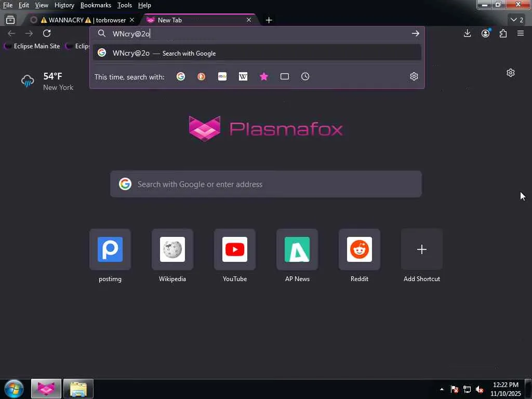Show hidden system tray icons
The width and height of the screenshot is (532, 399).
point(442,389)
